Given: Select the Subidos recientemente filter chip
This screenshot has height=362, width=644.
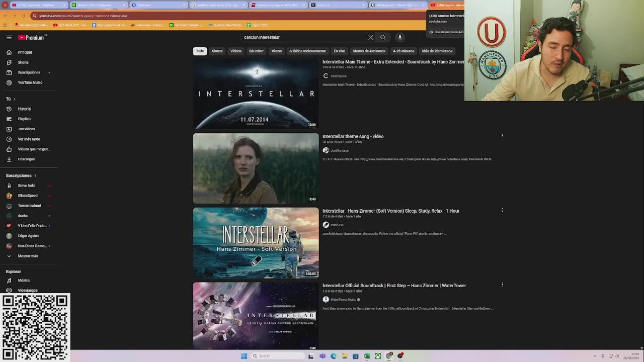Looking at the screenshot, I should tap(307, 51).
